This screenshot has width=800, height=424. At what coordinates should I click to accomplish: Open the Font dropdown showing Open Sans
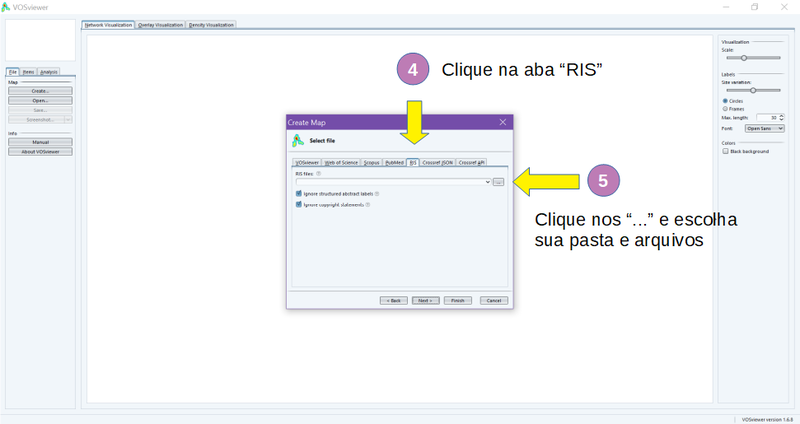764,129
